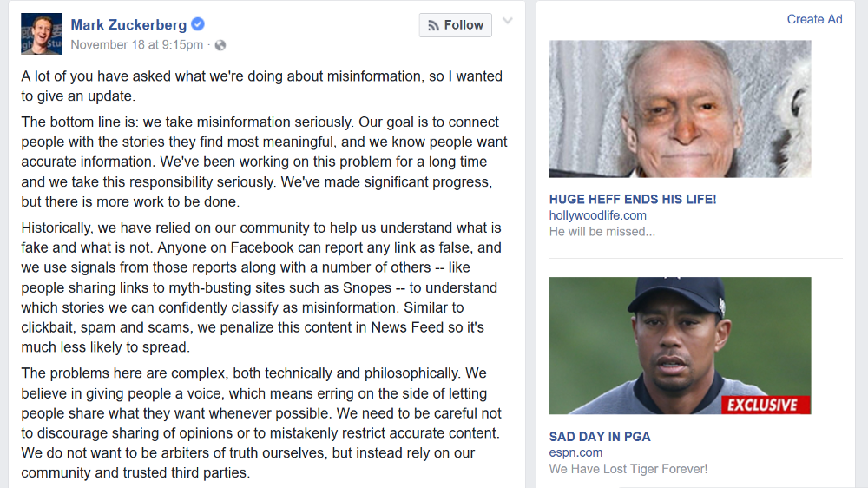This screenshot has width=868, height=488.
Task: Click the HUGE HEFF ENDS HIS LIFE! headline
Action: click(632, 199)
